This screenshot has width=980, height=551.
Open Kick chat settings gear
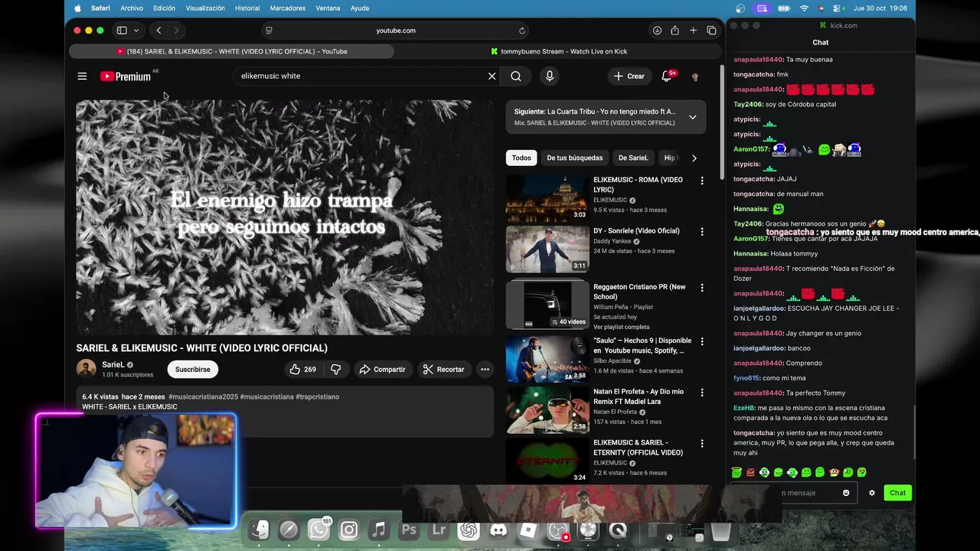(871, 493)
